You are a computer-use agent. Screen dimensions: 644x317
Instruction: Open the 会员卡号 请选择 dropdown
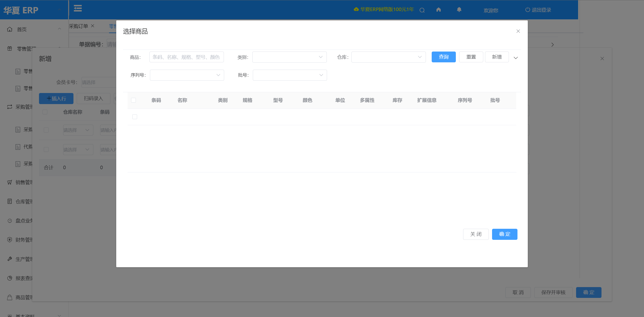[x=99, y=82]
